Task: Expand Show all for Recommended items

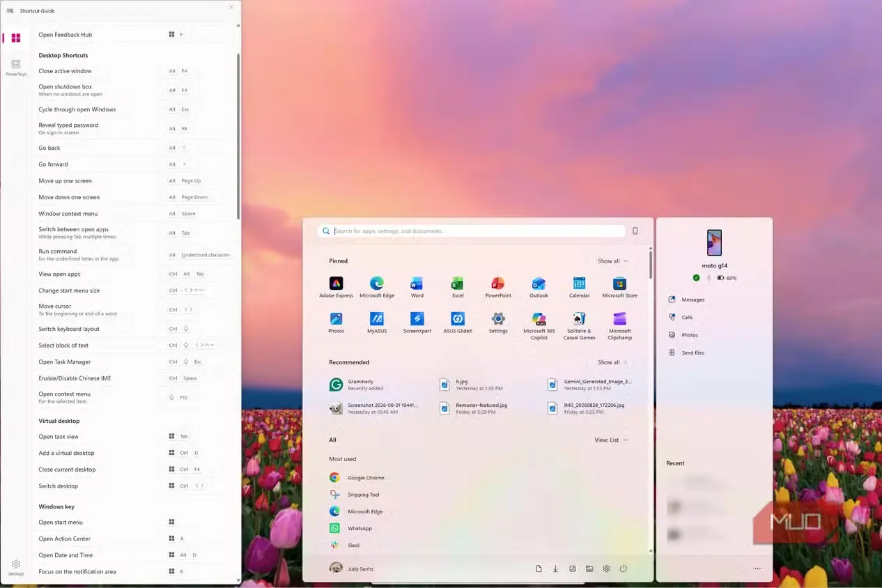Action: (x=612, y=362)
